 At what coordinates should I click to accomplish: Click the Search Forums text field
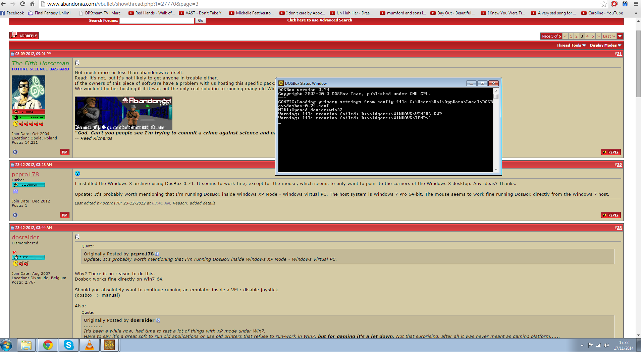(x=157, y=21)
